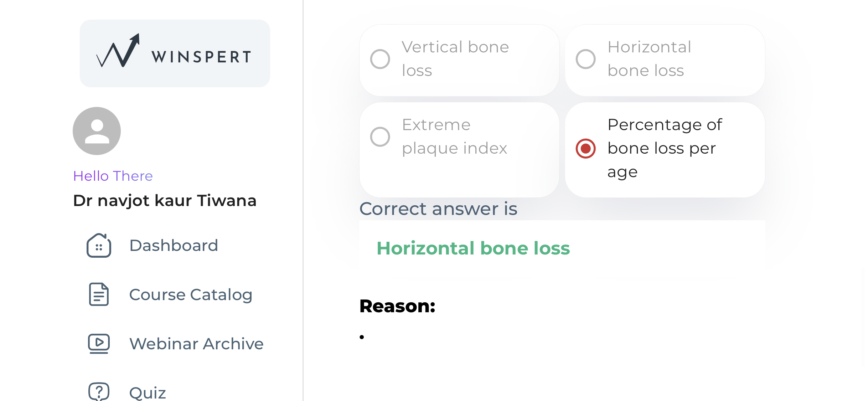Click the Webinar Archive play icon
Image resolution: width=868 pixels, height=401 pixels.
pyautogui.click(x=99, y=344)
